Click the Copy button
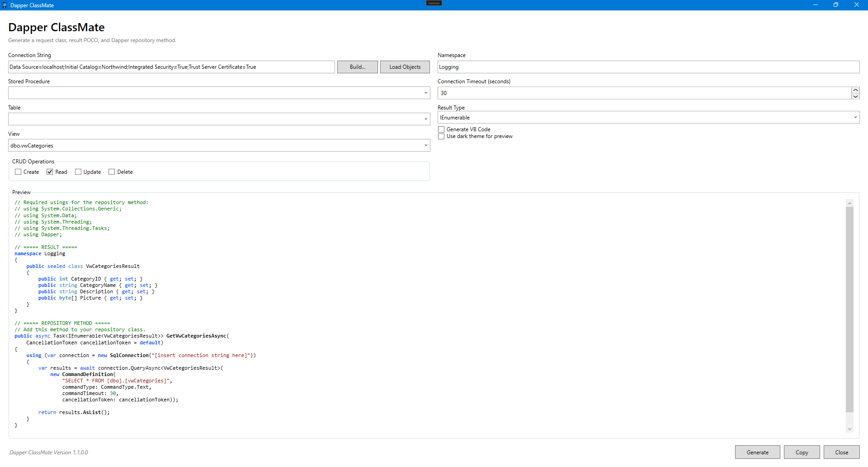The height and width of the screenshot is (467, 868). pos(802,452)
